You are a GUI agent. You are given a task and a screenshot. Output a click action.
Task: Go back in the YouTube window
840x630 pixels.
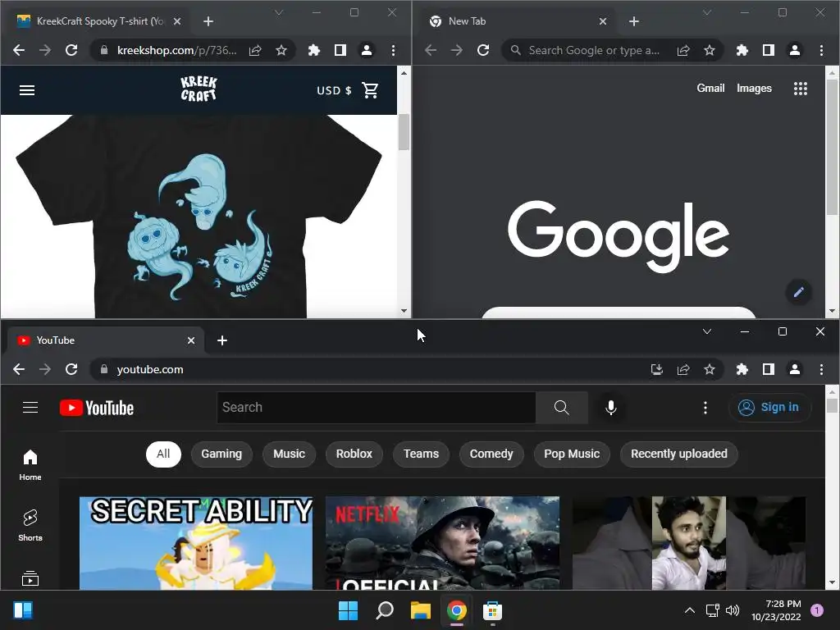(x=19, y=370)
